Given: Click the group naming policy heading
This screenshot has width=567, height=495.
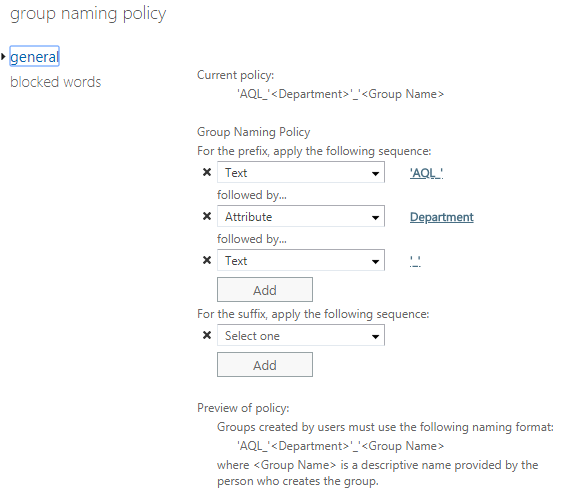Looking at the screenshot, I should tap(88, 14).
